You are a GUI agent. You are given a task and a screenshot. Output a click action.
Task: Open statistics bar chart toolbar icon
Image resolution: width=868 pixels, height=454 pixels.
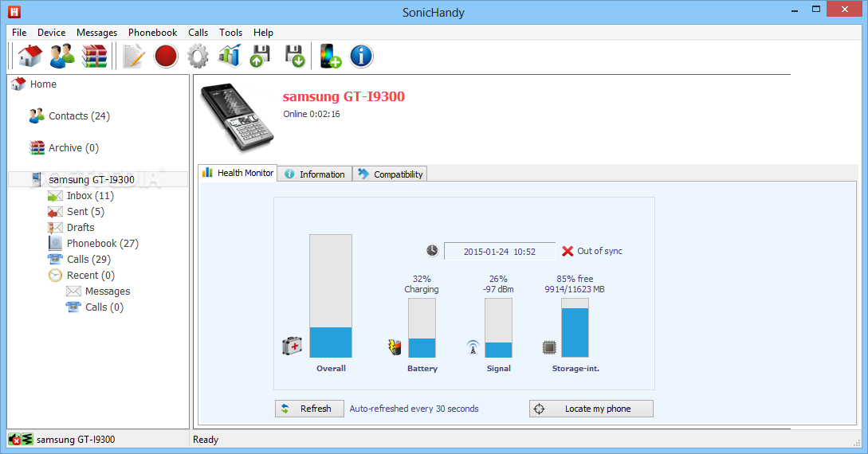pyautogui.click(x=230, y=56)
